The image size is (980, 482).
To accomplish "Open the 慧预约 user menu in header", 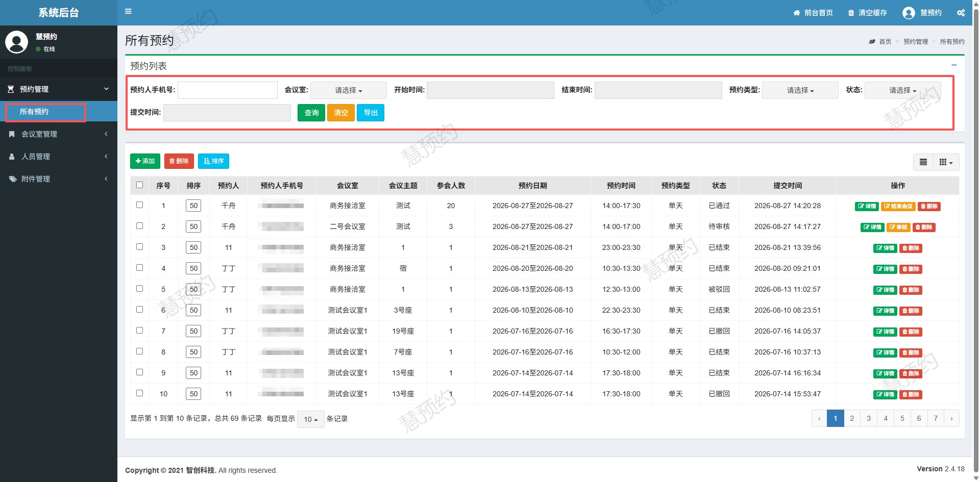I will (x=922, y=13).
